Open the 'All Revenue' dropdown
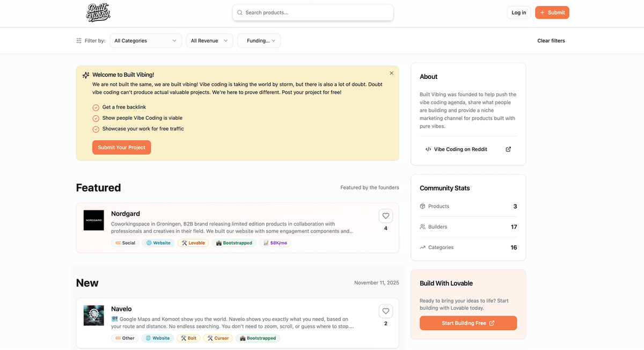Image resolution: width=644 pixels, height=350 pixels. point(209,40)
